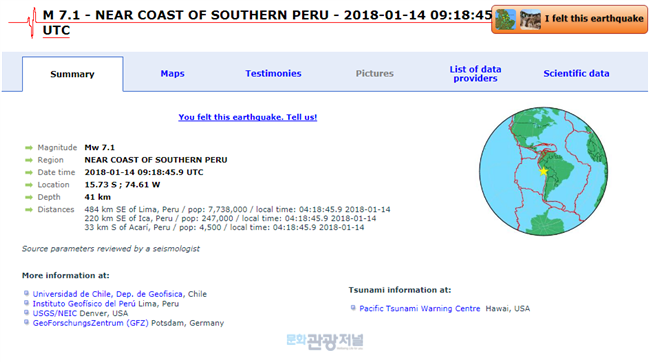650x362 pixels.
Task: Open the Scientific data tab
Action: 576,73
